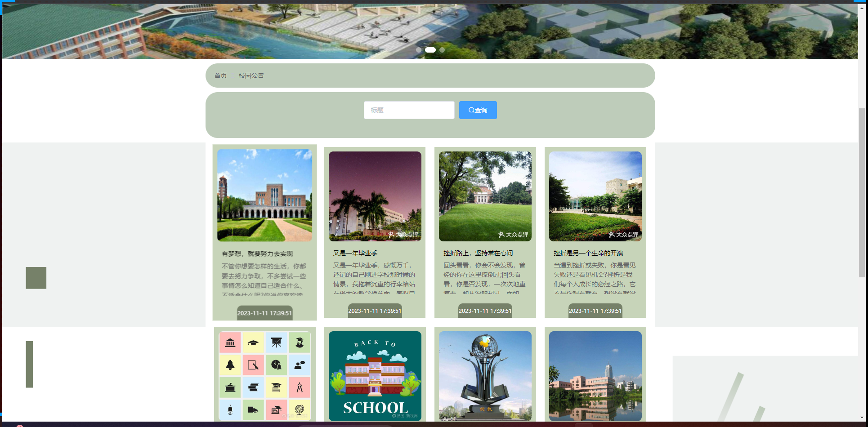Click the bank building icon in grid
The width and height of the screenshot is (868, 427).
(230, 343)
